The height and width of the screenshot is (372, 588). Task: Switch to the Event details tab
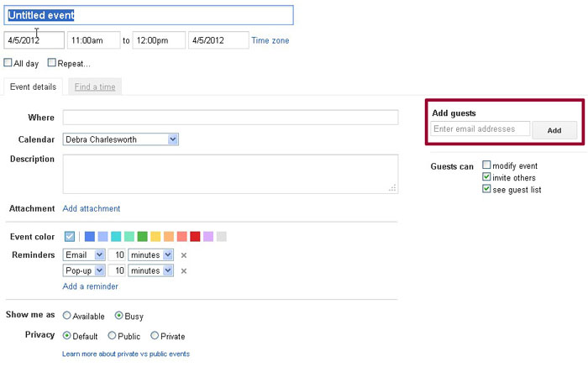(33, 87)
